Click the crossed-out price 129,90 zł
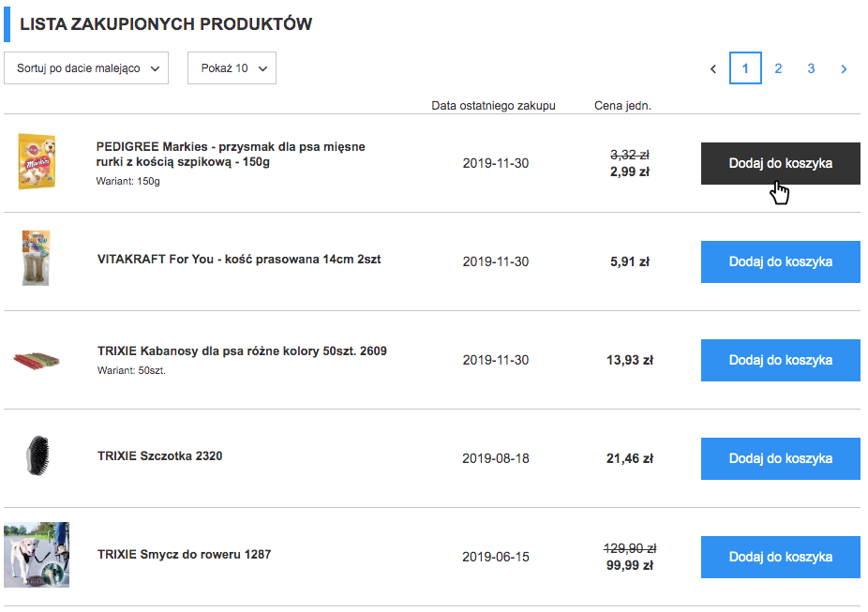868x612 pixels. pos(630,548)
